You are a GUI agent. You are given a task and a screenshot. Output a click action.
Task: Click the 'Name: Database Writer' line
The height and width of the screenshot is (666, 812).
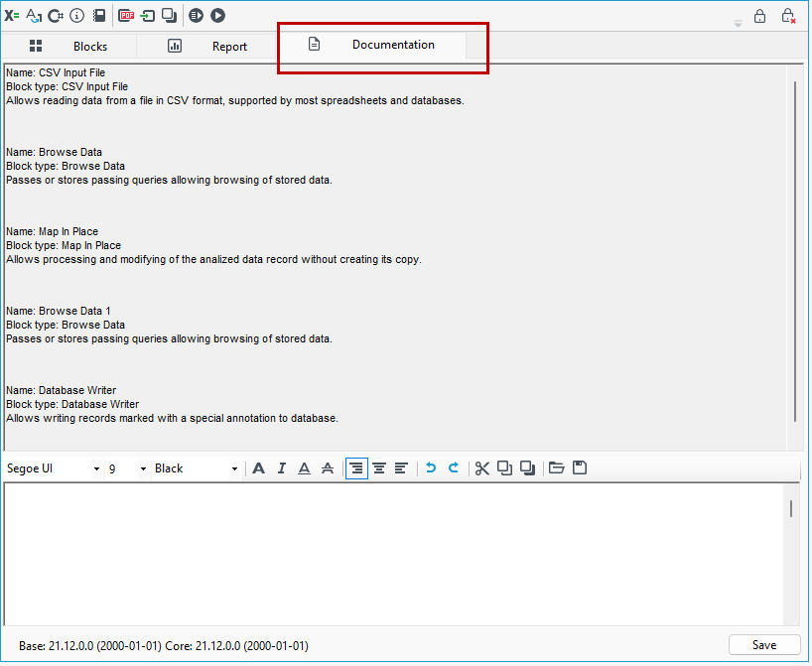[x=62, y=390]
